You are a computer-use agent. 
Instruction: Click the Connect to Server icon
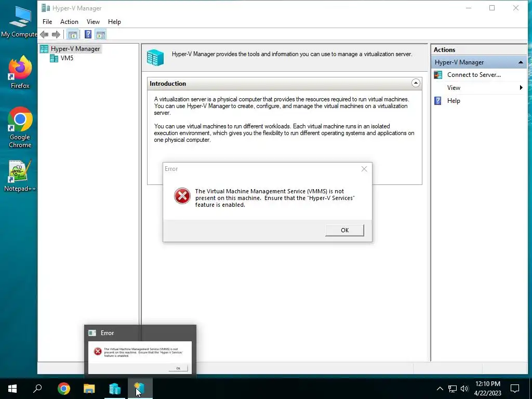pos(438,75)
